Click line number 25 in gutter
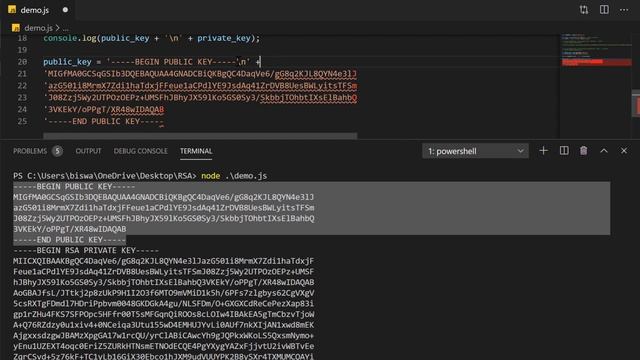The image size is (640, 360). [22, 121]
